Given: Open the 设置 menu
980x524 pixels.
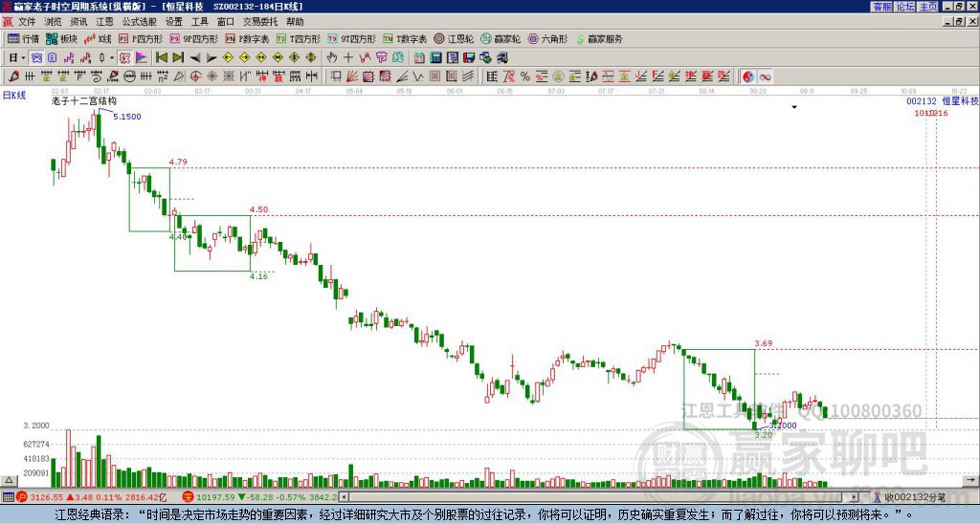Looking at the screenshot, I should 174,22.
